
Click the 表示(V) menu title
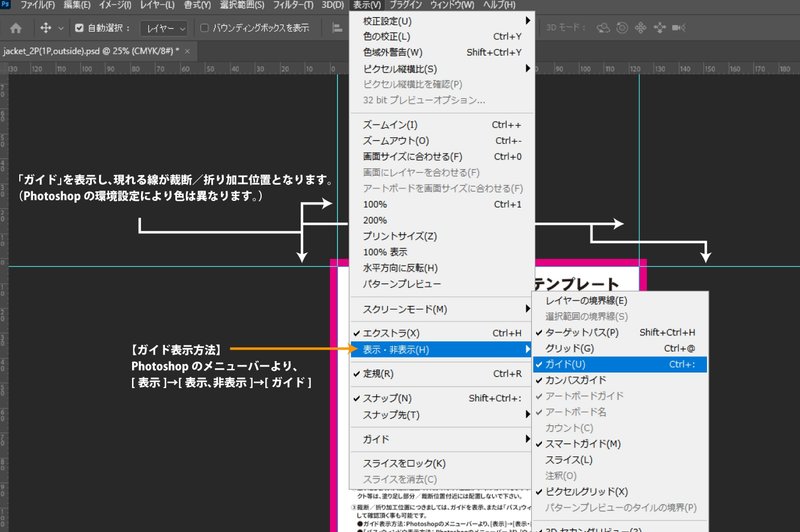point(367,5)
